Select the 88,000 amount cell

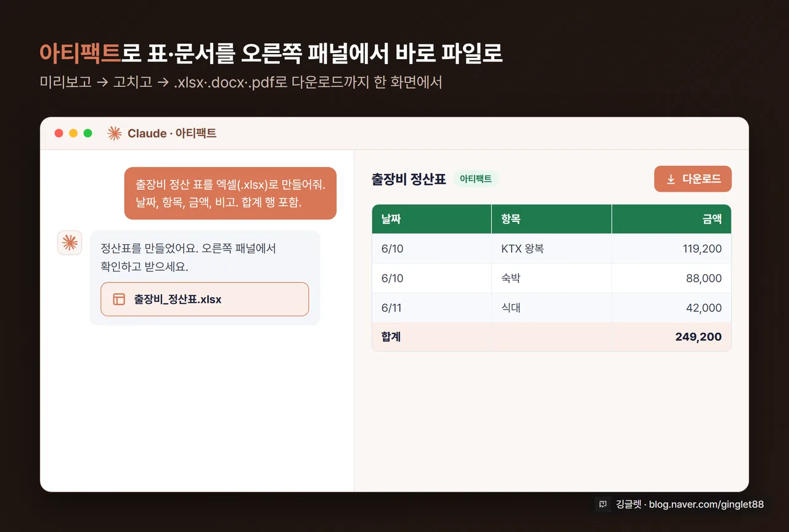click(x=672, y=279)
